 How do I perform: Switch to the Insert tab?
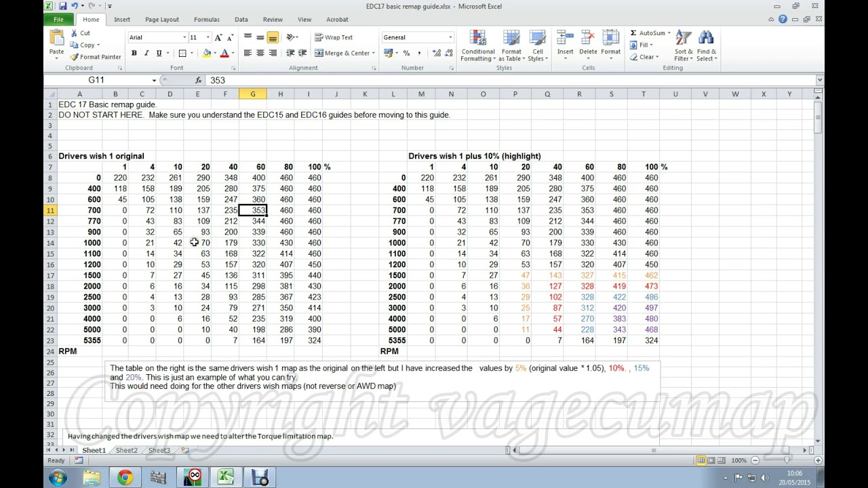tap(122, 20)
